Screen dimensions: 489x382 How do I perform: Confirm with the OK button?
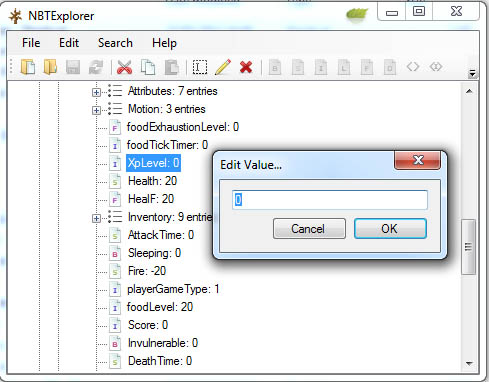pyautogui.click(x=390, y=229)
